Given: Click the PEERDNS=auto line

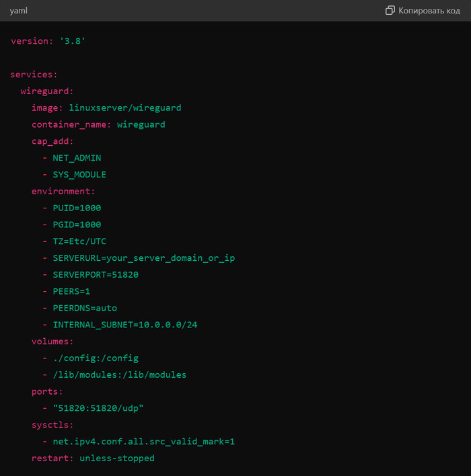Looking at the screenshot, I should (85, 308).
